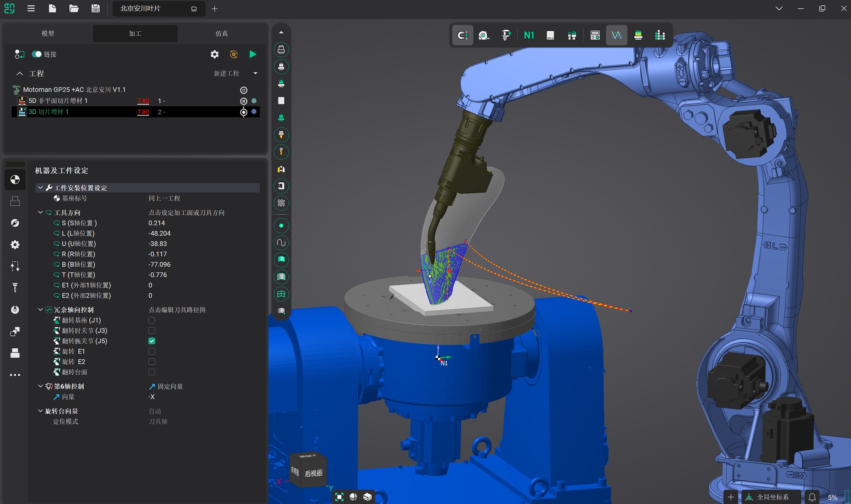
Task: Toggle the toolpath wave line display
Action: pyautogui.click(x=617, y=35)
